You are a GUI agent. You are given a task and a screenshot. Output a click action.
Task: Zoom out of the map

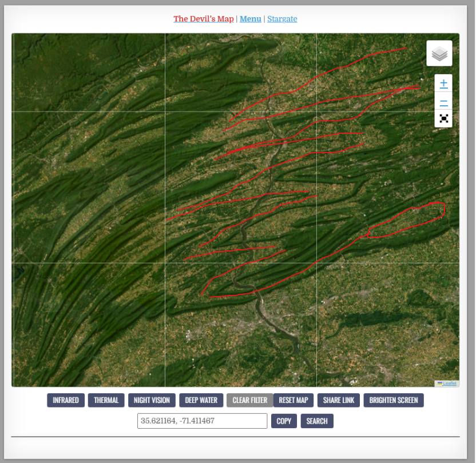coord(443,101)
